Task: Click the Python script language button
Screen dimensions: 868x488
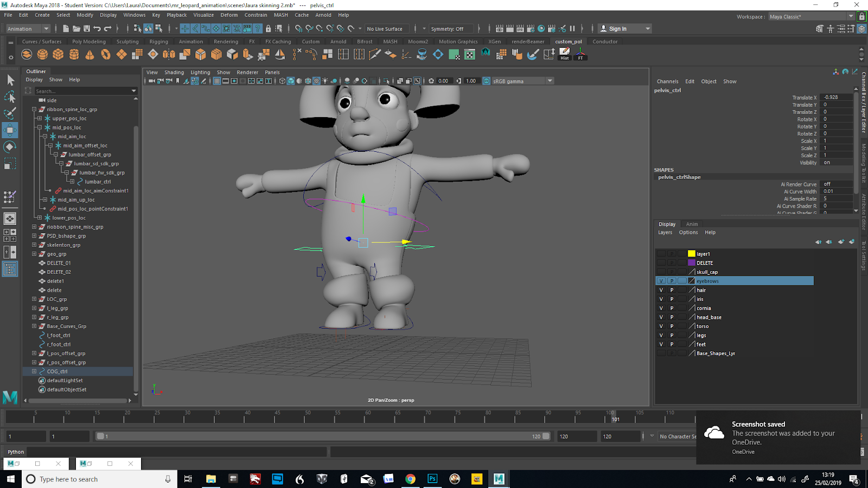Action: tap(16, 452)
